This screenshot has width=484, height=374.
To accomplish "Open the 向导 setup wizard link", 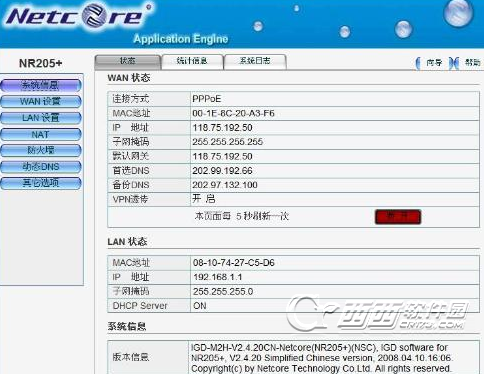I will 434,63.
